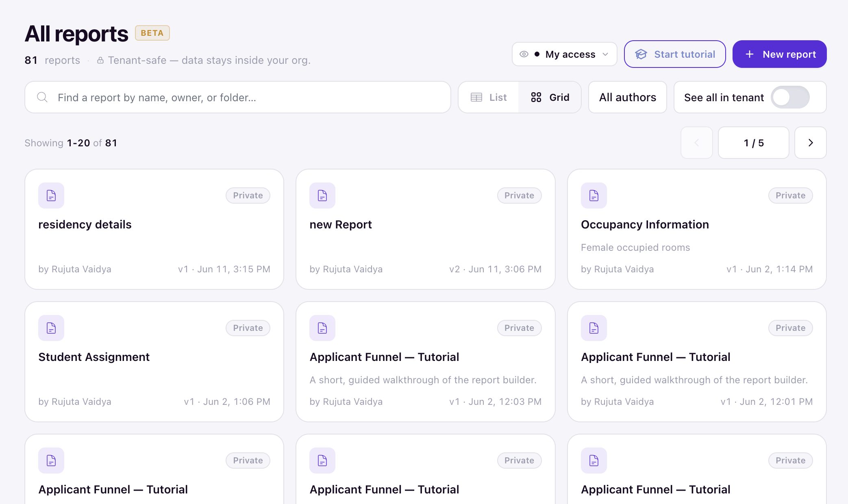This screenshot has height=504, width=848.
Task: Click the plus icon on New report
Action: 750,54
